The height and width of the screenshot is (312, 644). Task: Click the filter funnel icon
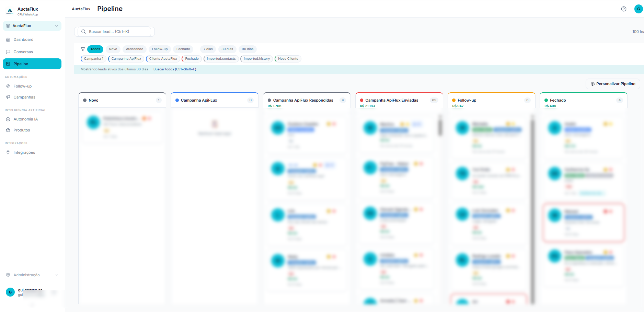click(x=83, y=49)
